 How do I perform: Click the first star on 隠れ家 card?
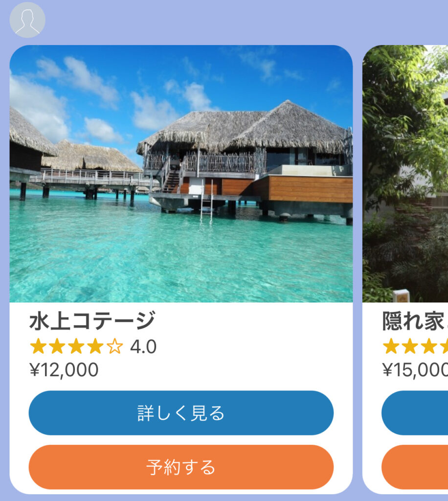(391, 346)
